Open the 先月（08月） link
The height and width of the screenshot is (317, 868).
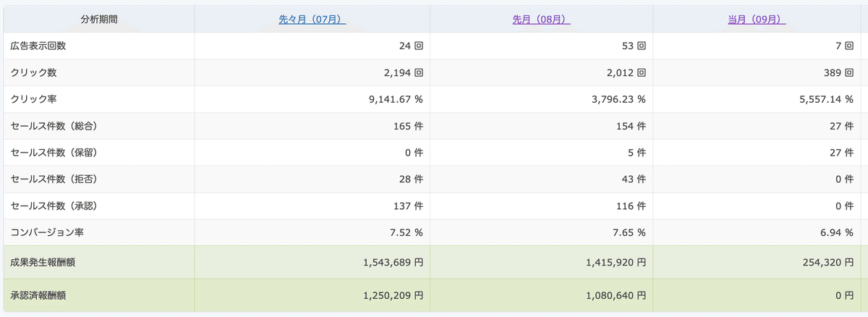pyautogui.click(x=541, y=20)
